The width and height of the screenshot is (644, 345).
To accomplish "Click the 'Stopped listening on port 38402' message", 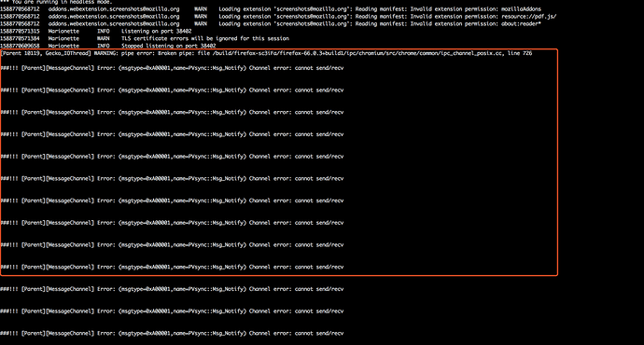I will (x=168, y=46).
